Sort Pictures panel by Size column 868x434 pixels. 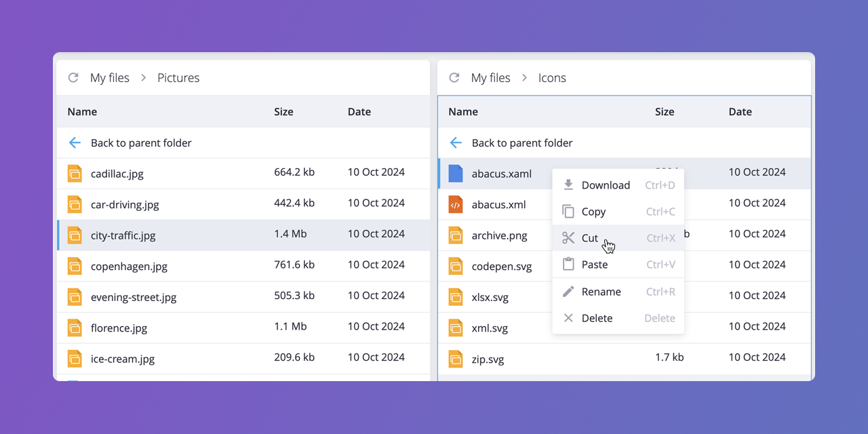click(x=283, y=112)
